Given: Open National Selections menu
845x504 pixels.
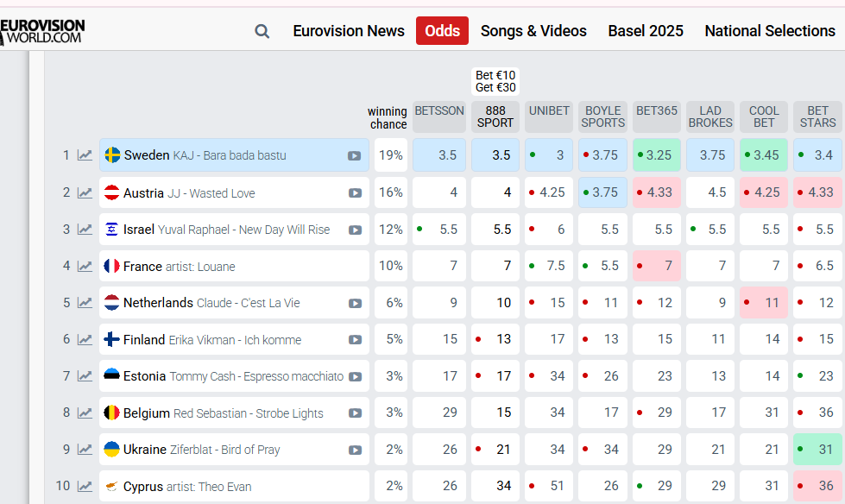Looking at the screenshot, I should (770, 31).
